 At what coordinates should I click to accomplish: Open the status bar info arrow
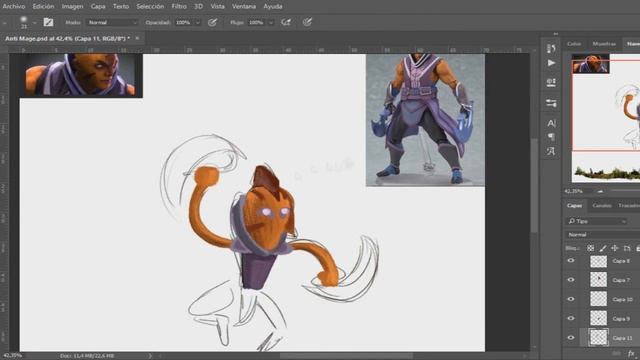pos(150,356)
